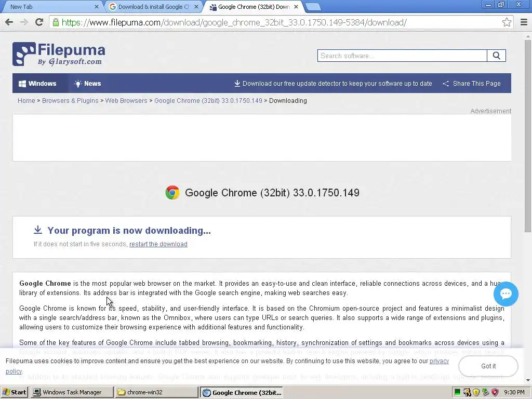Go back with browser back arrow
The height and width of the screenshot is (399, 532).
(x=9, y=22)
